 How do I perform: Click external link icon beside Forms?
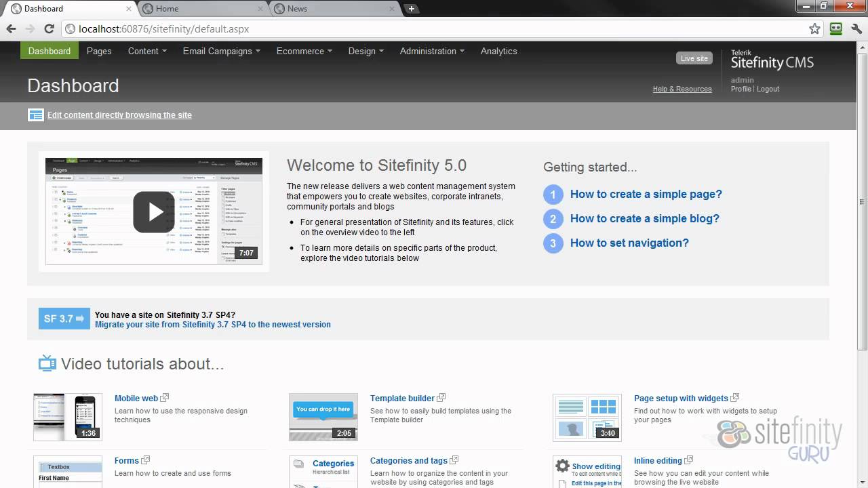pyautogui.click(x=145, y=460)
